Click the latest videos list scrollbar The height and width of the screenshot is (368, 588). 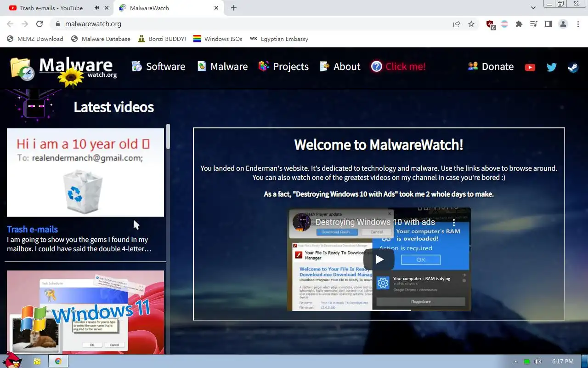tap(168, 137)
